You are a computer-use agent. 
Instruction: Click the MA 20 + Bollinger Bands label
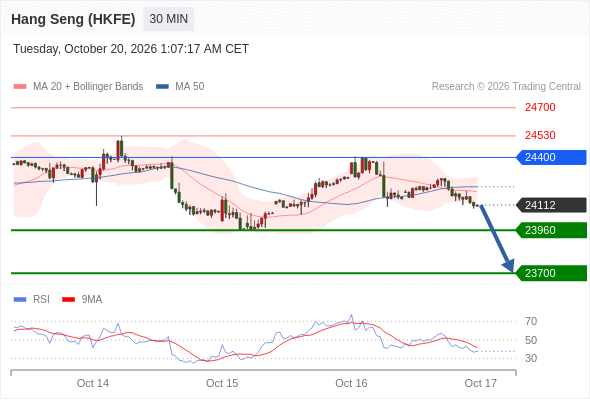[88, 87]
